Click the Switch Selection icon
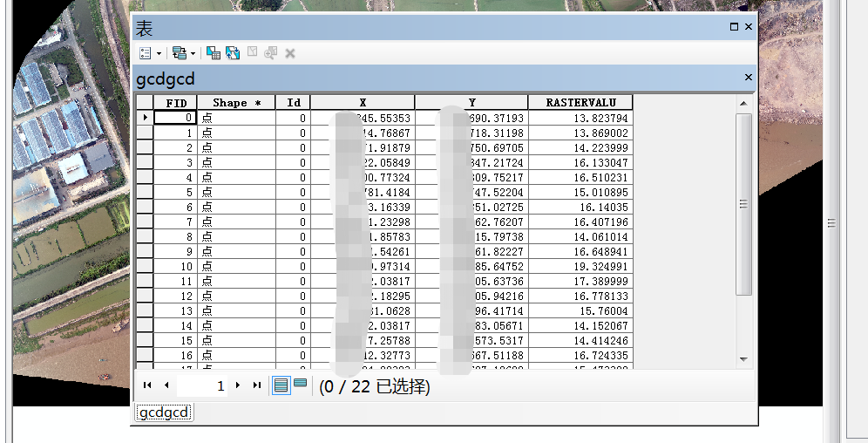This screenshot has width=868, height=443. (x=233, y=53)
